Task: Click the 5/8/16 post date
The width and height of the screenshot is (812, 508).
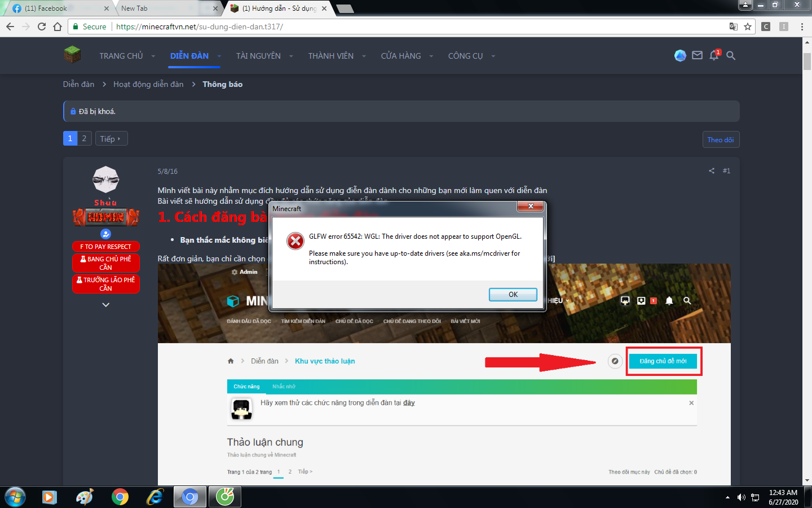Action: click(167, 171)
